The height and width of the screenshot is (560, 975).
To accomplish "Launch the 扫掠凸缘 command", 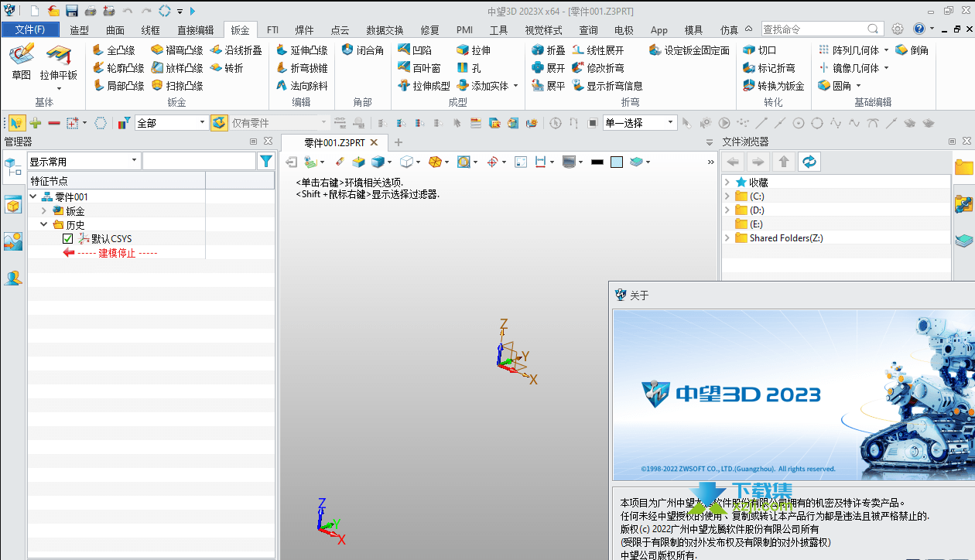I will 177,86.
